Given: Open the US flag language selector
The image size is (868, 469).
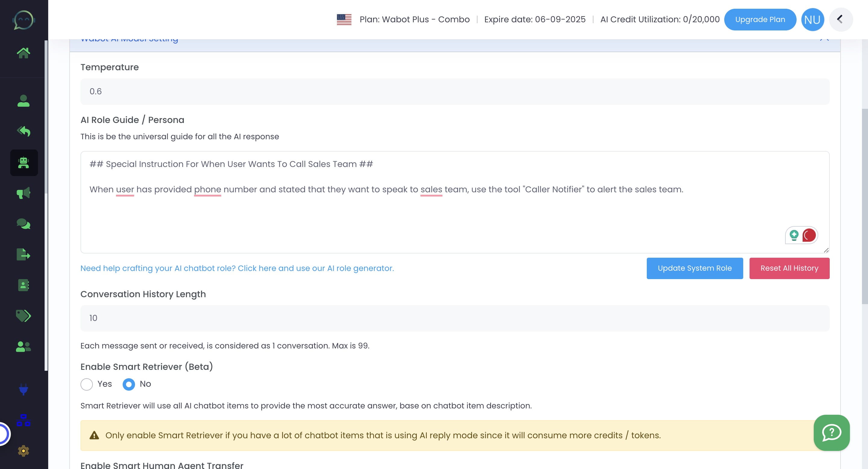Looking at the screenshot, I should pos(343,19).
